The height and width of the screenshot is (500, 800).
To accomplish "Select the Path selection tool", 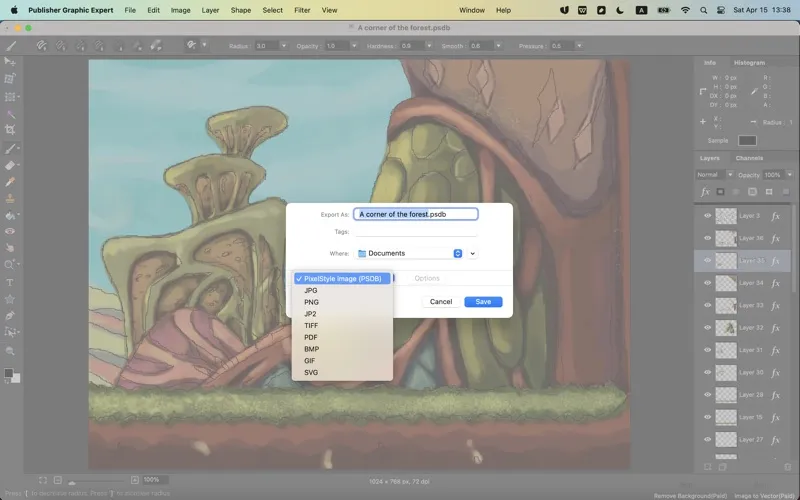I will (x=10, y=332).
